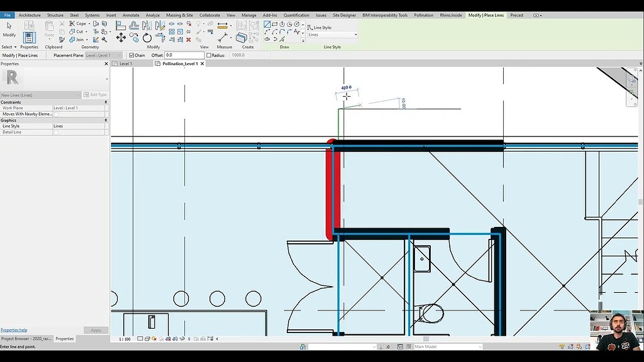Activate the Move tool in the Modify panel
Screen dimensions: 644x362
coord(121,37)
